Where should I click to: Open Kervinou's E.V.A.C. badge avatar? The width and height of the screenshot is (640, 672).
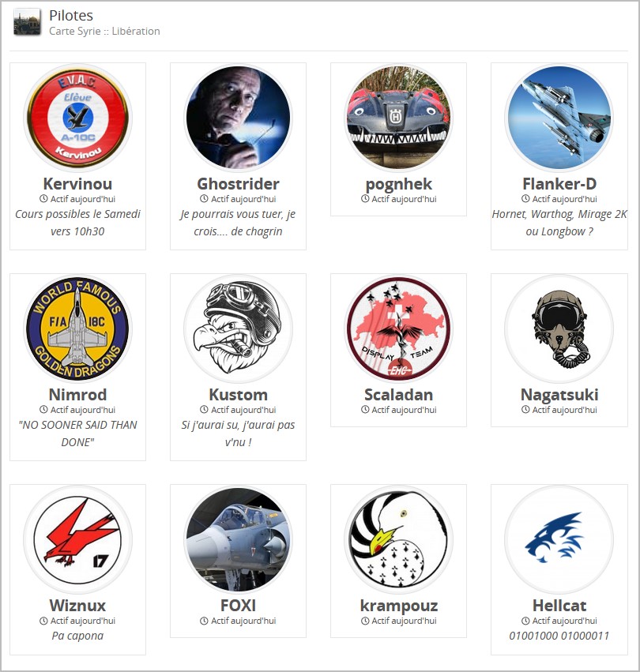[x=77, y=118]
